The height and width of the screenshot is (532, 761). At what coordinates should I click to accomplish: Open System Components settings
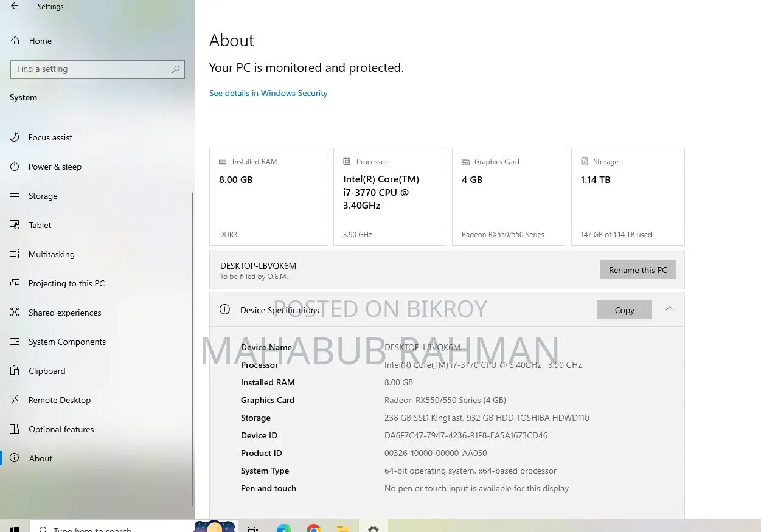point(67,342)
